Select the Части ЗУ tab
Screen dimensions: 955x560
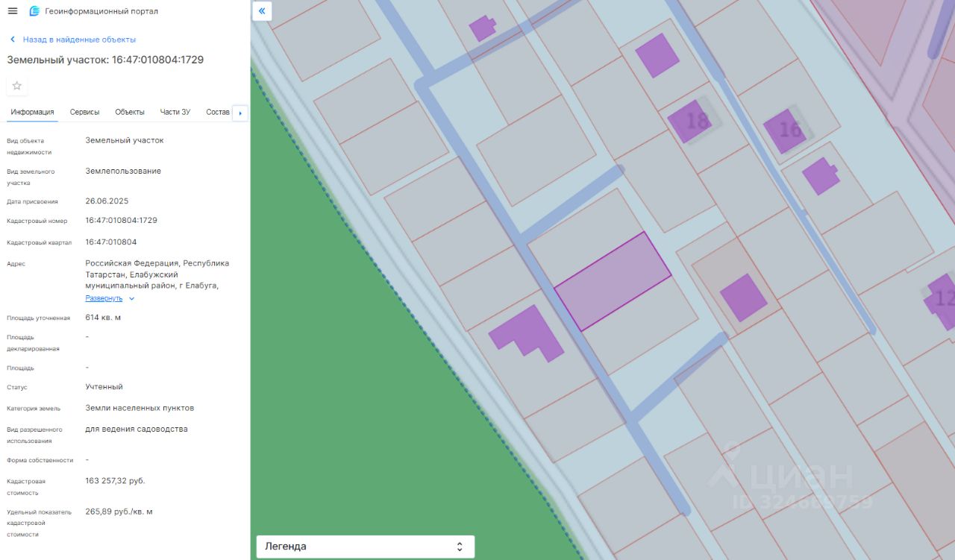(x=175, y=112)
